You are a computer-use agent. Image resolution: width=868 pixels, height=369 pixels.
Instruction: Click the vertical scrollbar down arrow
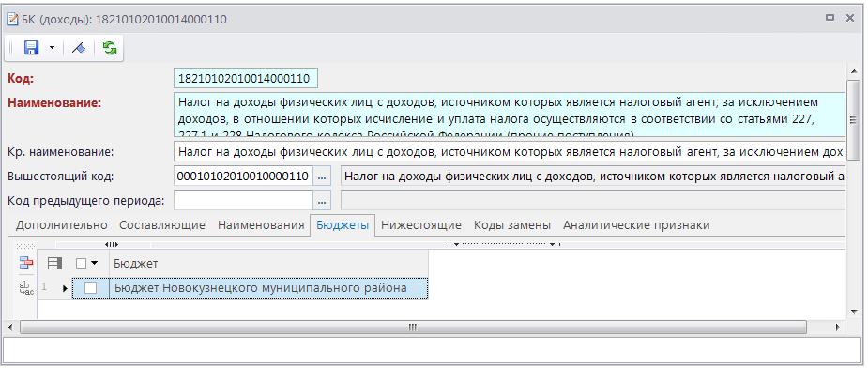click(x=854, y=313)
